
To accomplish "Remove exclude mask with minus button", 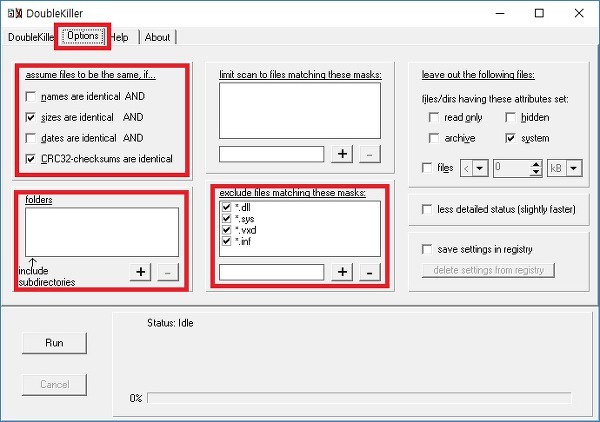I will click(x=370, y=272).
